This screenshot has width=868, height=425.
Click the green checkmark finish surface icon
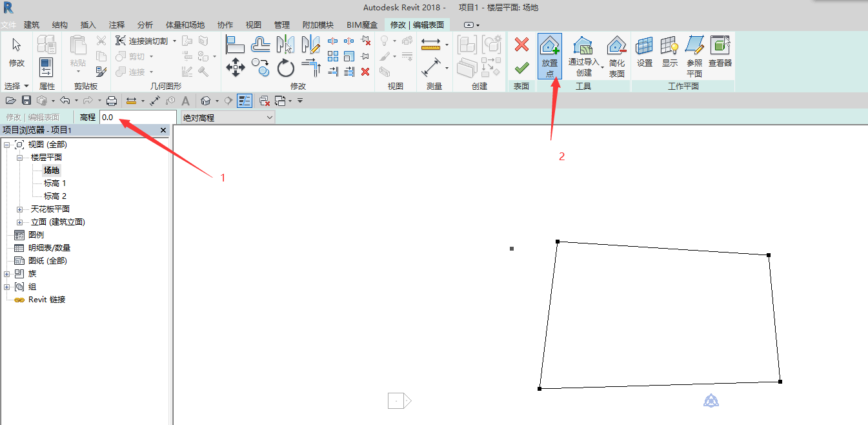coord(522,68)
